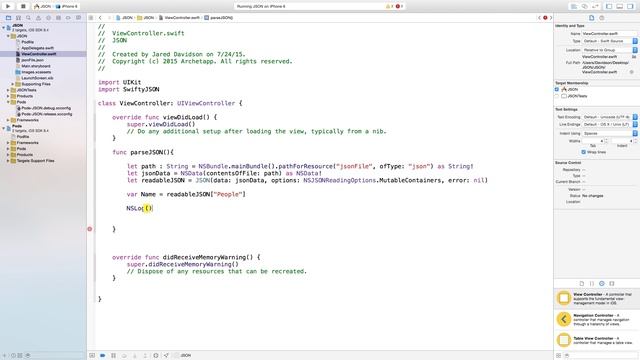Screen dimensions: 640x360
Task: Open the find navigator magnifier icon
Action: [x=28, y=18]
